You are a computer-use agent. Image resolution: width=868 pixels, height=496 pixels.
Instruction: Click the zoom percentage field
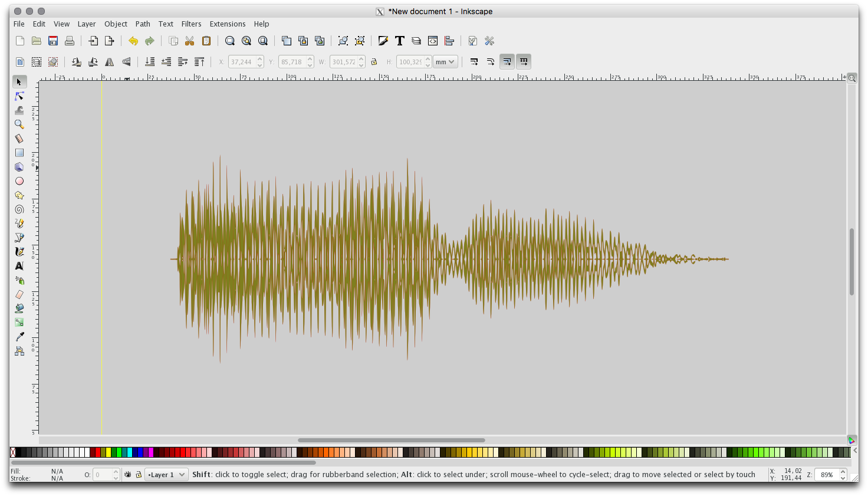(827, 474)
